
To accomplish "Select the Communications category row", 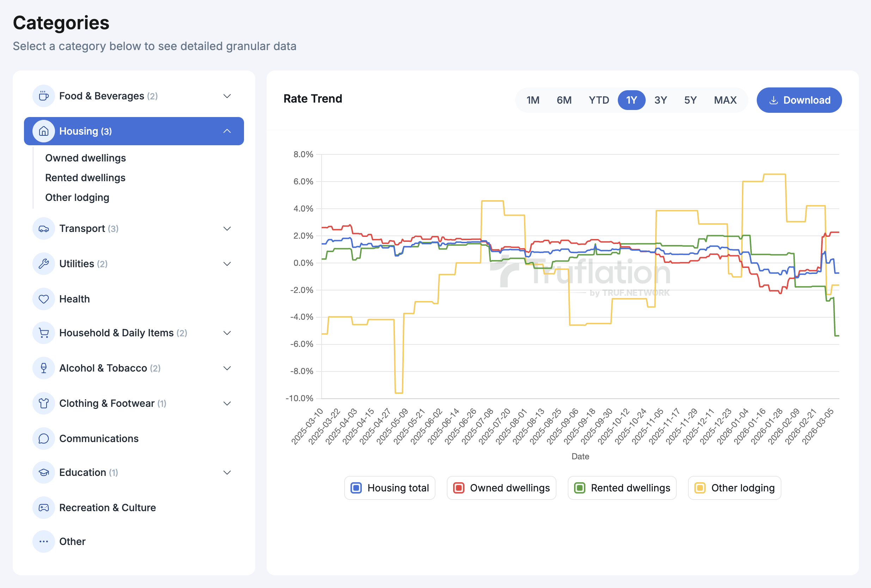I will point(99,439).
